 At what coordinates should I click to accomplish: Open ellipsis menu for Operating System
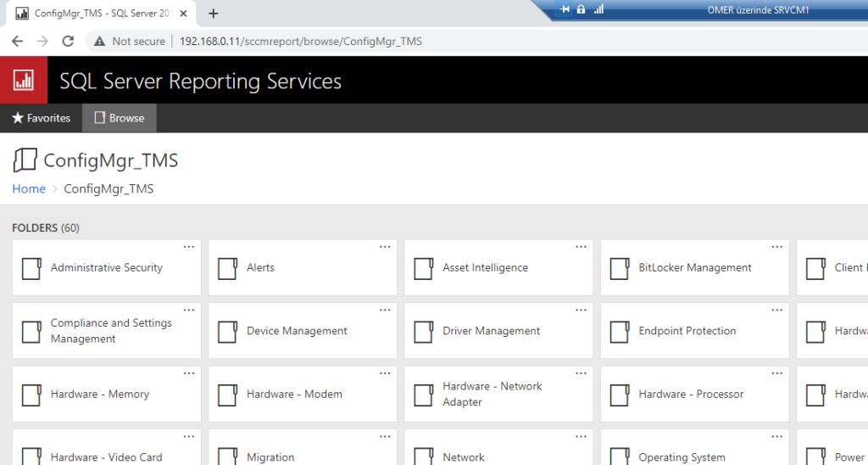pos(776,436)
